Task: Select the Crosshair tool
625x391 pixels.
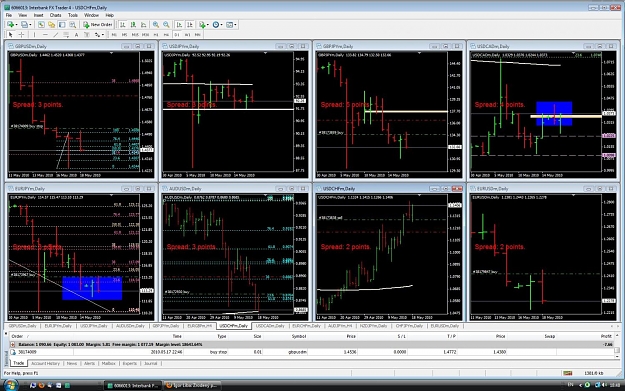Action: 22,35
